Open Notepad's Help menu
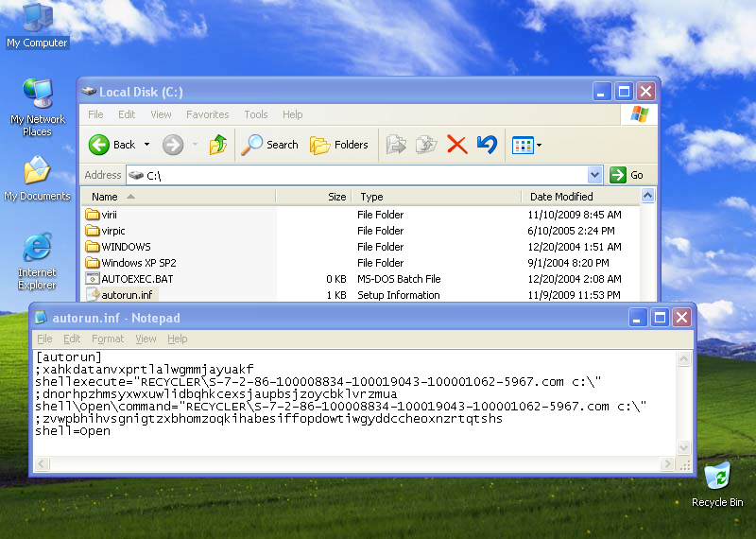 [x=178, y=339]
